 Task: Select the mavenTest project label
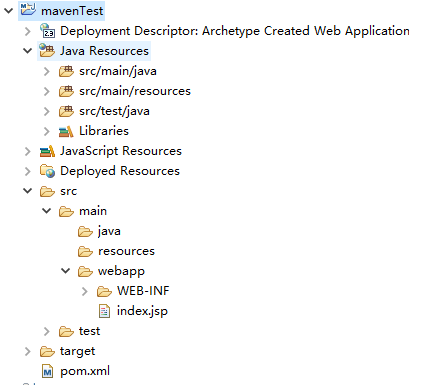click(72, 11)
